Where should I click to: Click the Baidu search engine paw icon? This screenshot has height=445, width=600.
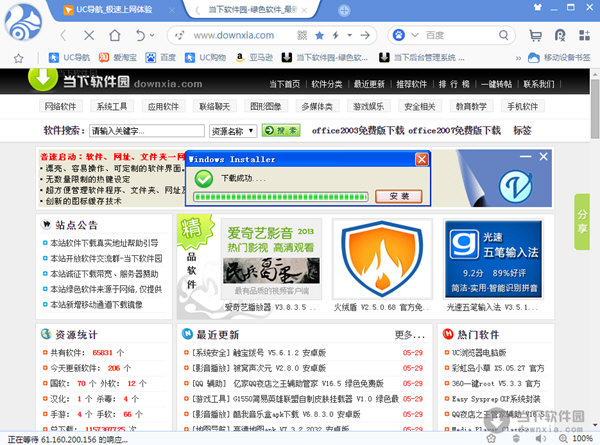point(399,35)
